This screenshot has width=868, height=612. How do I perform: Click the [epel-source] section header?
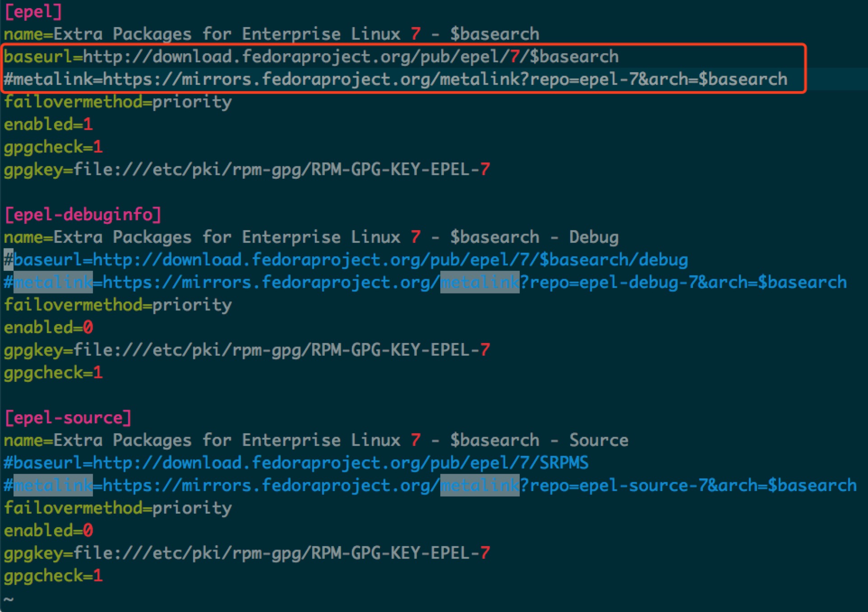(x=67, y=417)
